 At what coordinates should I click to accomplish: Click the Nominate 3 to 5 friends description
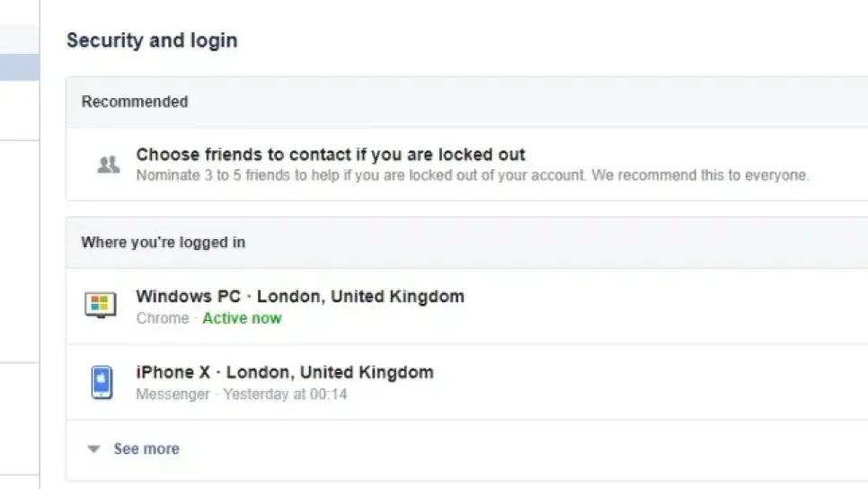coord(472,175)
